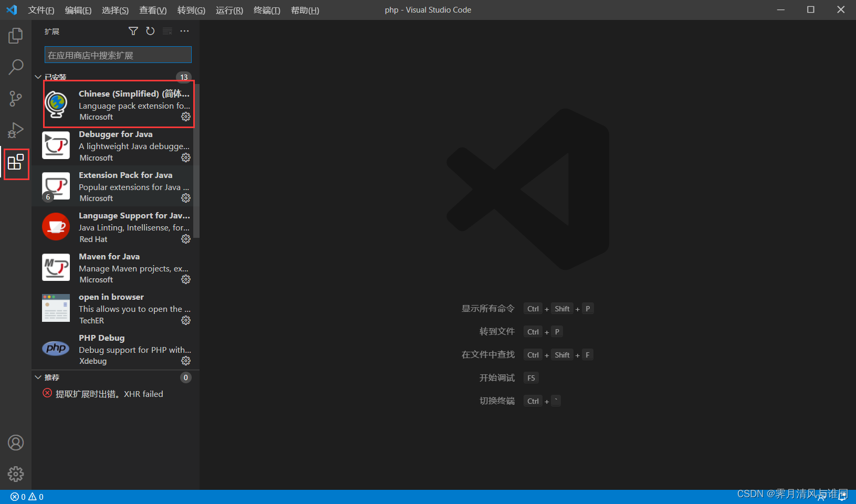Click the Maven for Java icon
This screenshot has height=504, width=856.
[x=56, y=268]
